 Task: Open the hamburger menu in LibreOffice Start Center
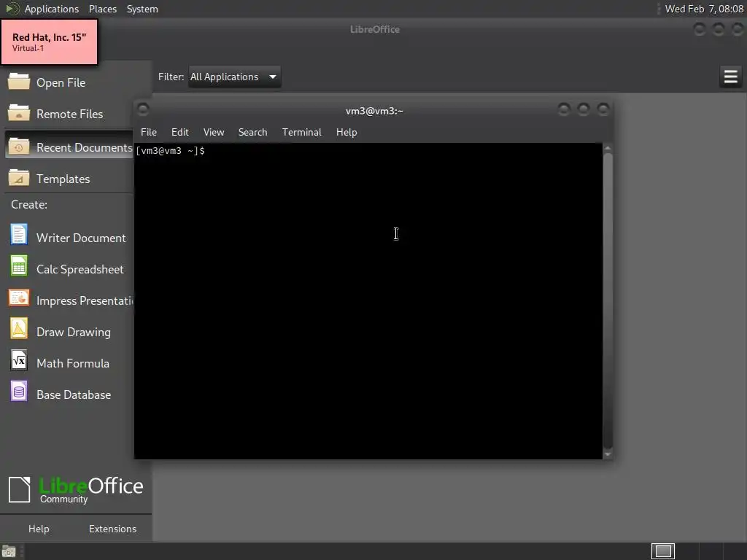point(730,77)
